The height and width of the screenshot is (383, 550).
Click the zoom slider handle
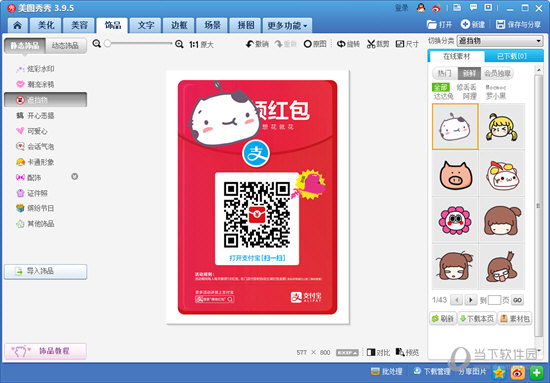(108, 43)
